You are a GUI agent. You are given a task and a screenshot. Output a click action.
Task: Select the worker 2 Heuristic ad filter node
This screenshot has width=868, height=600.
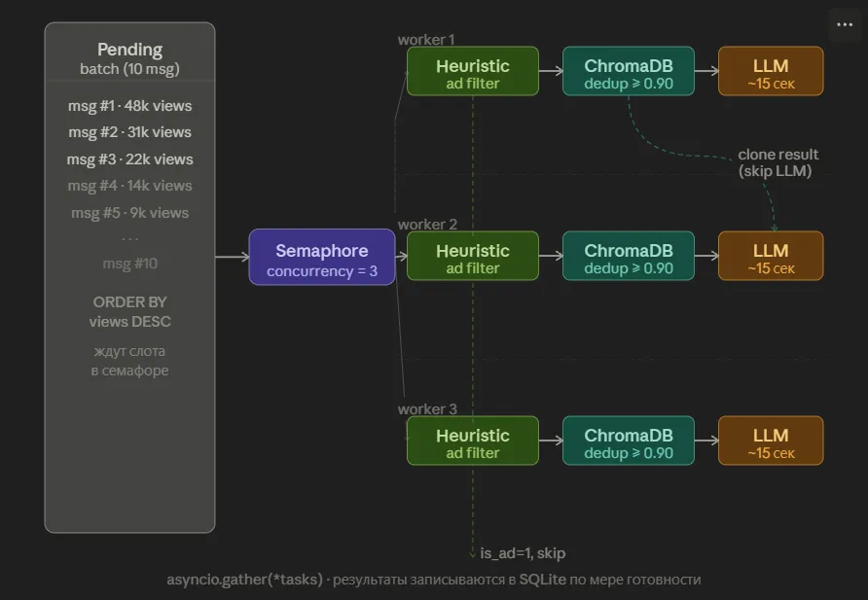(x=473, y=256)
